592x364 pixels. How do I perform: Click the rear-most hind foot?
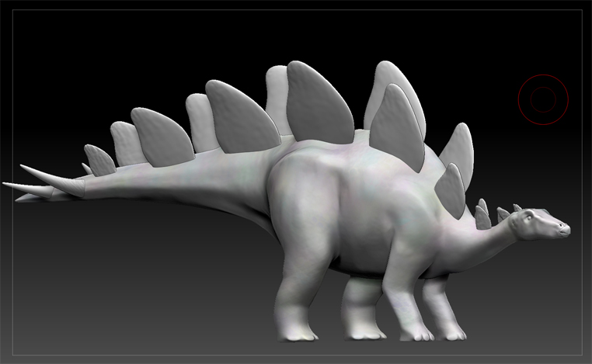click(x=294, y=328)
